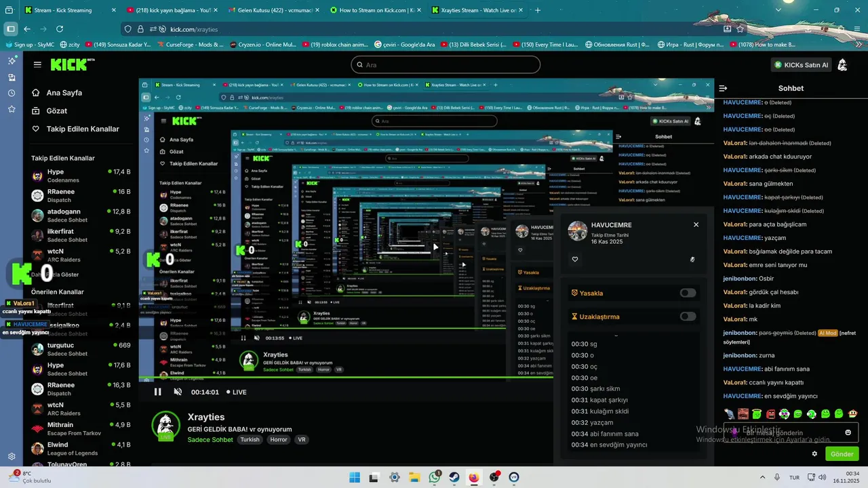Switch to Stream - Kick Streaming tab
The height and width of the screenshot is (488, 868).
click(x=70, y=10)
